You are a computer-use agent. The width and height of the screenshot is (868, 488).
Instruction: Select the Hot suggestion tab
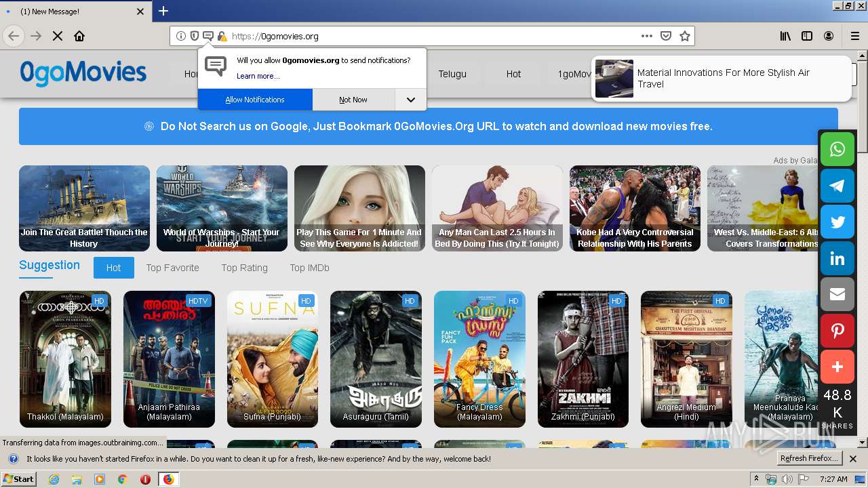(x=113, y=268)
